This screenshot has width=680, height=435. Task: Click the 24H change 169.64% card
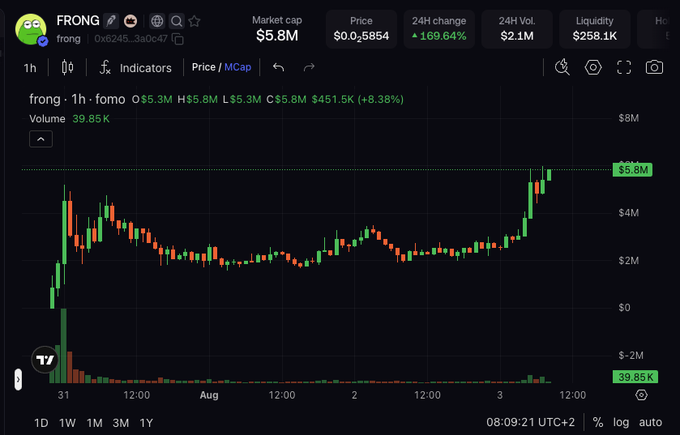(439, 29)
